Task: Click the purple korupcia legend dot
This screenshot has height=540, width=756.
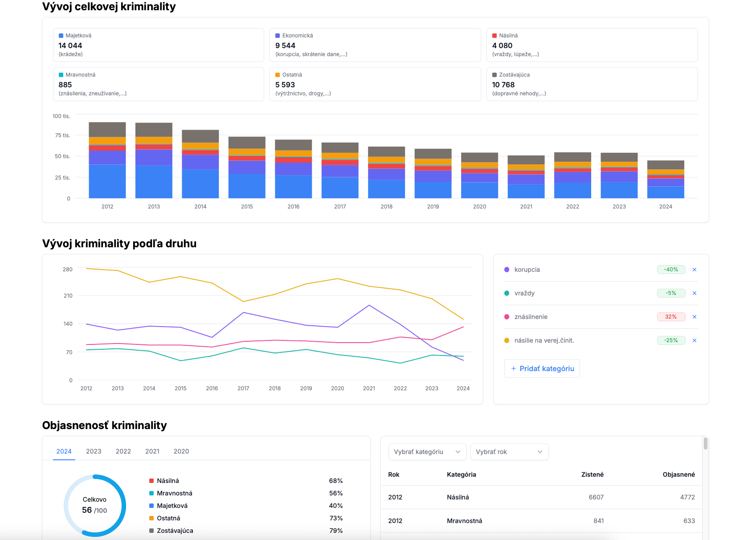Action: 507,270
